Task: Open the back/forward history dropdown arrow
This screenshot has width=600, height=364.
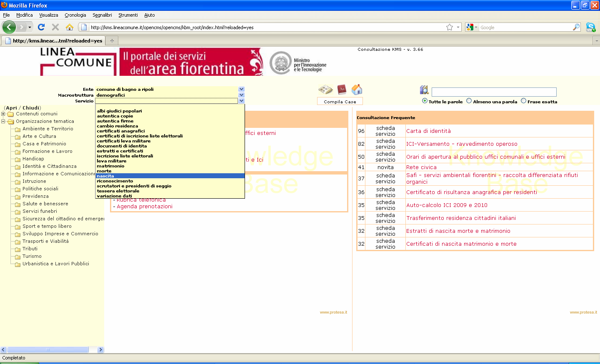Action: (x=30, y=27)
